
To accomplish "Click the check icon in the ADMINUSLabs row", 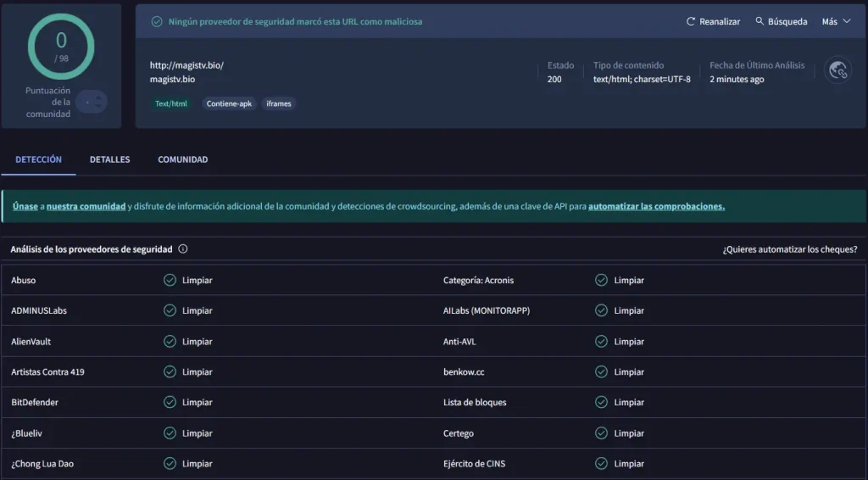I will [170, 310].
